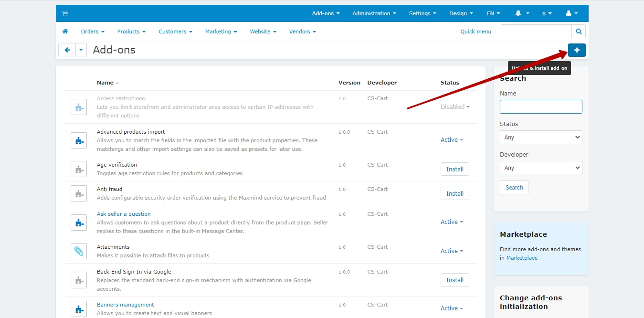Click the Attachments paperclip icon

tap(79, 251)
